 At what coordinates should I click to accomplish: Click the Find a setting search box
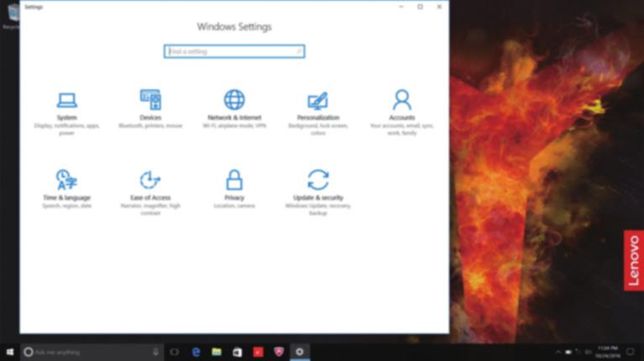point(234,51)
